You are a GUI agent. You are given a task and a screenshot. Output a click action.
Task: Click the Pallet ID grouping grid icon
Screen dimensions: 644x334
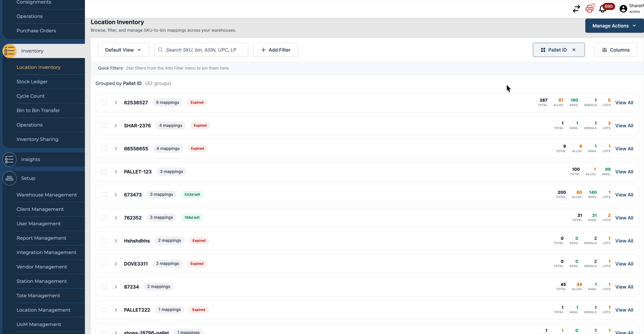pyautogui.click(x=543, y=50)
